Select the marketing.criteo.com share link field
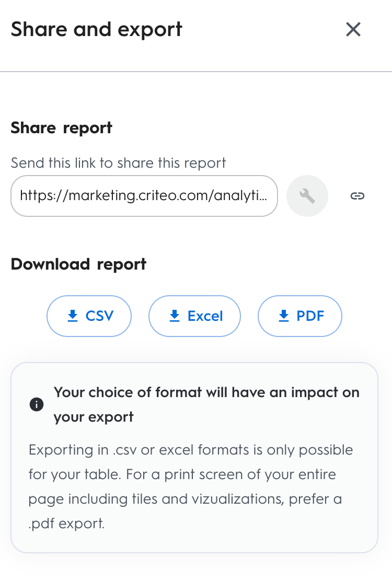Viewport: 392px width, 581px height. pyautogui.click(x=144, y=196)
